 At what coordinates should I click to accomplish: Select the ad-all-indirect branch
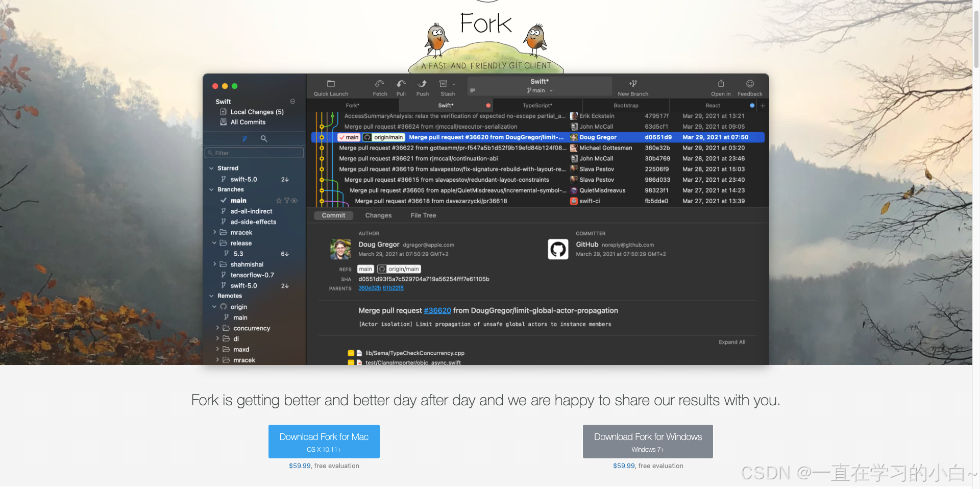tap(251, 211)
